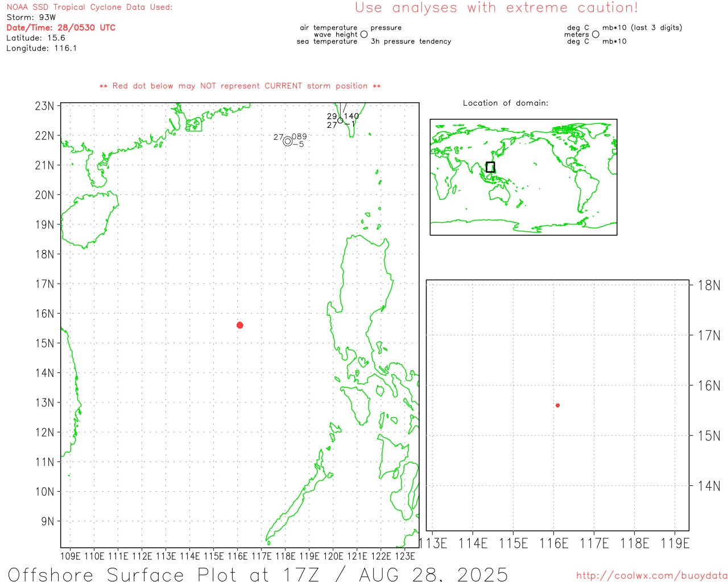Click the units legend circle beside meters

coord(595,34)
